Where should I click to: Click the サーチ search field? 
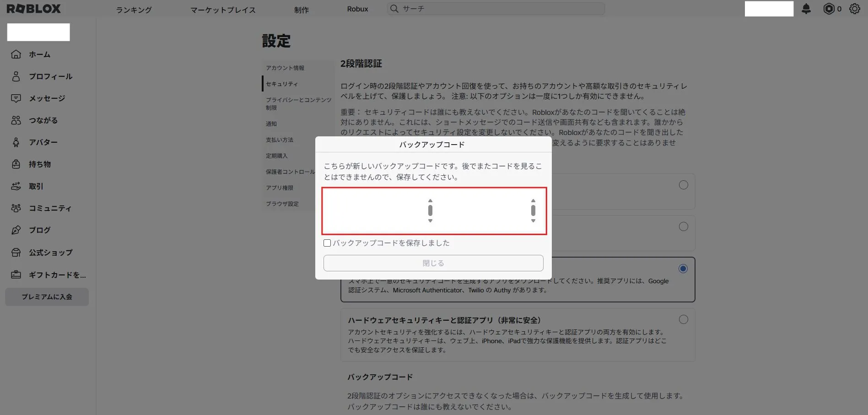(496, 9)
